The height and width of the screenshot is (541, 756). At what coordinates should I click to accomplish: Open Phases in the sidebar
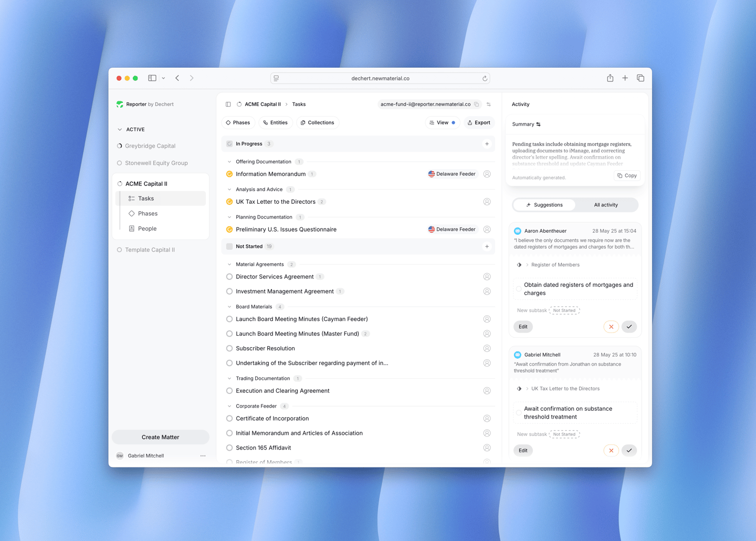point(148,214)
